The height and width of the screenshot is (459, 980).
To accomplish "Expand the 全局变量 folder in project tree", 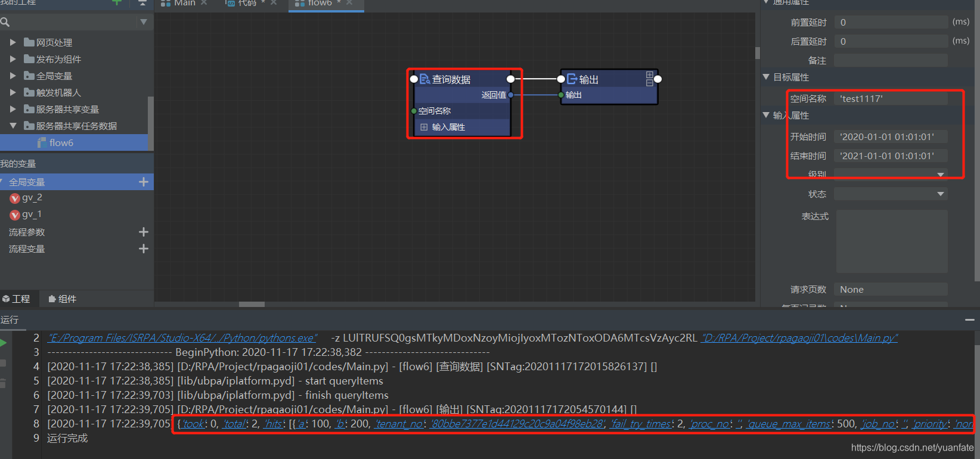I will pos(13,76).
